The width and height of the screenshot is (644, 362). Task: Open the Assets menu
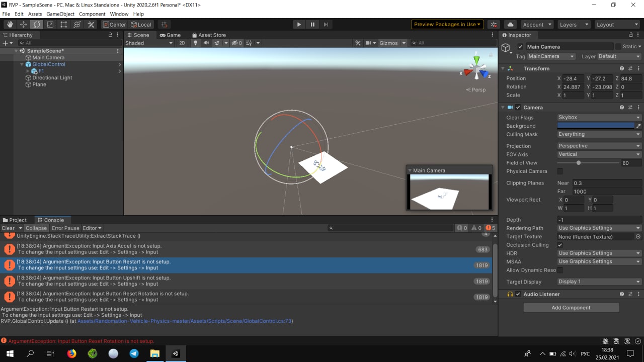tap(35, 14)
